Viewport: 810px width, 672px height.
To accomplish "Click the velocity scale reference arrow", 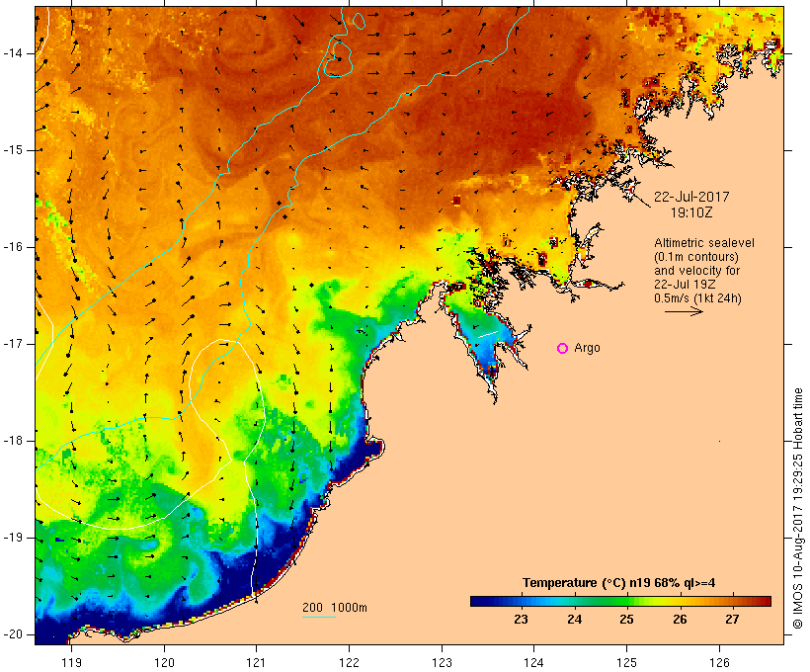I will click(x=684, y=311).
